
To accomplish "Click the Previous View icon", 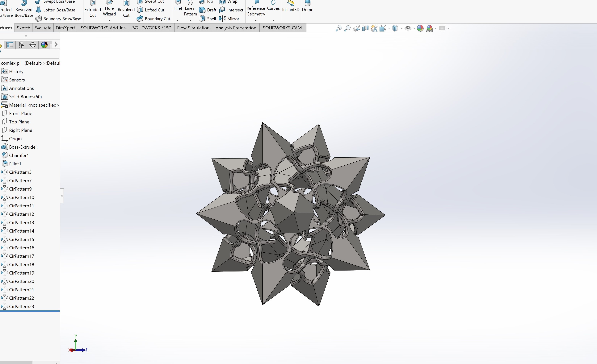I will pos(356,28).
